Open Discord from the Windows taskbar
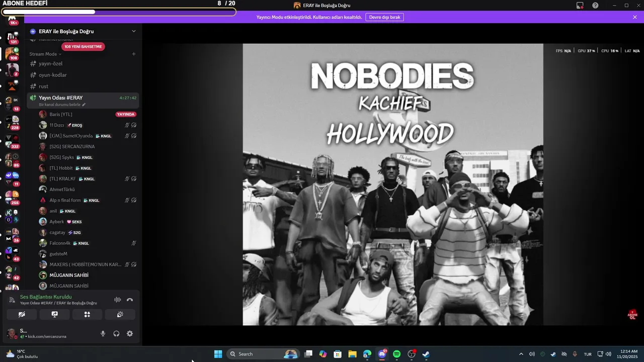644x362 pixels. [x=382, y=354]
